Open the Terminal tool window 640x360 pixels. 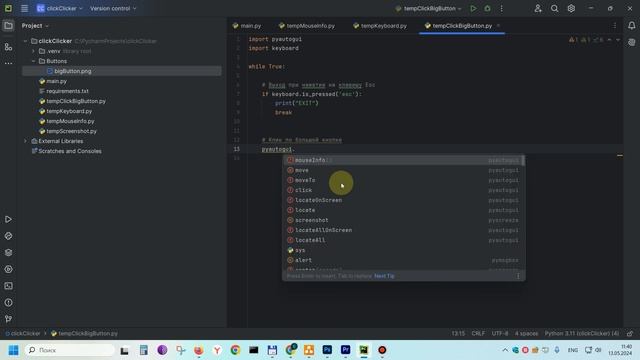8,286
